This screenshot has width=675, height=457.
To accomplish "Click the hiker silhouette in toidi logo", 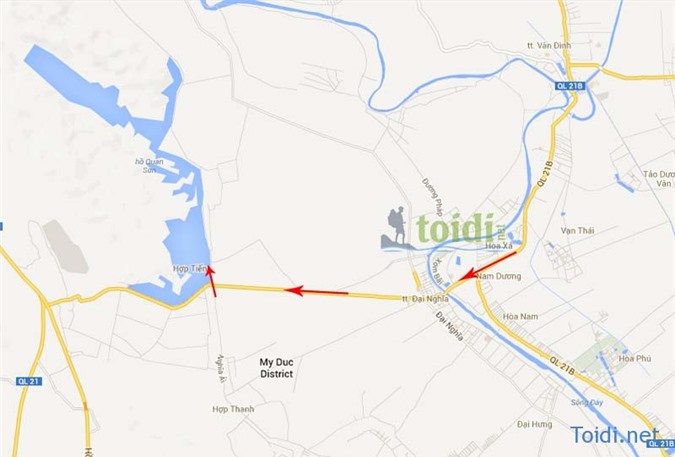I will 397,227.
